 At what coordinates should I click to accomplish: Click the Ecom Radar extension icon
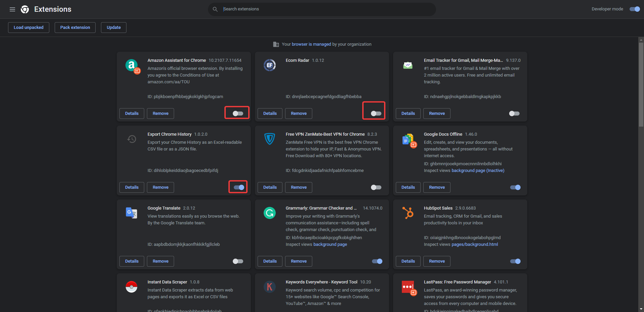coord(270,65)
